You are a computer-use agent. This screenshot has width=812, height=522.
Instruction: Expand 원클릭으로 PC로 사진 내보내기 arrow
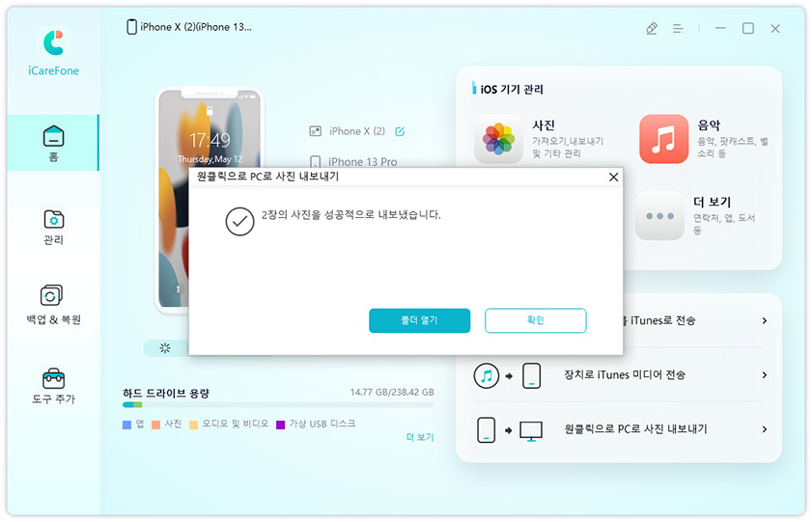click(x=765, y=429)
